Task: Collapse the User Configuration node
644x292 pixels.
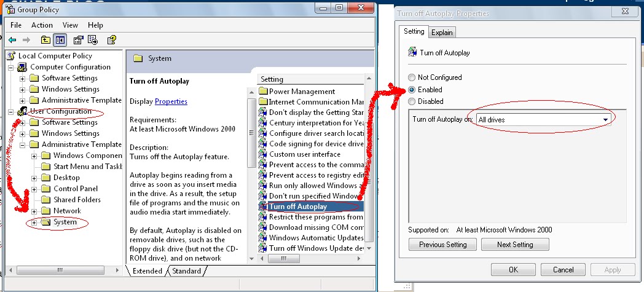Action: pyautogui.click(x=11, y=112)
